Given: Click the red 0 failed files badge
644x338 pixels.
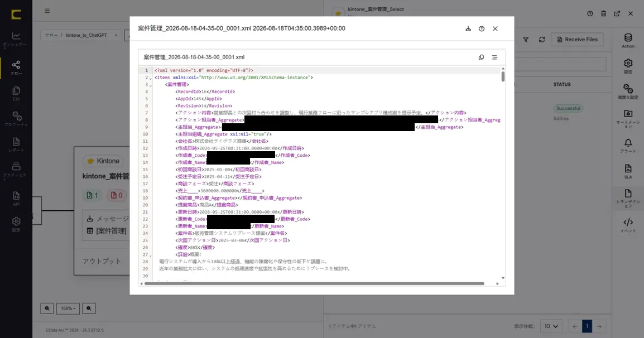Looking at the screenshot, I should coord(117,195).
